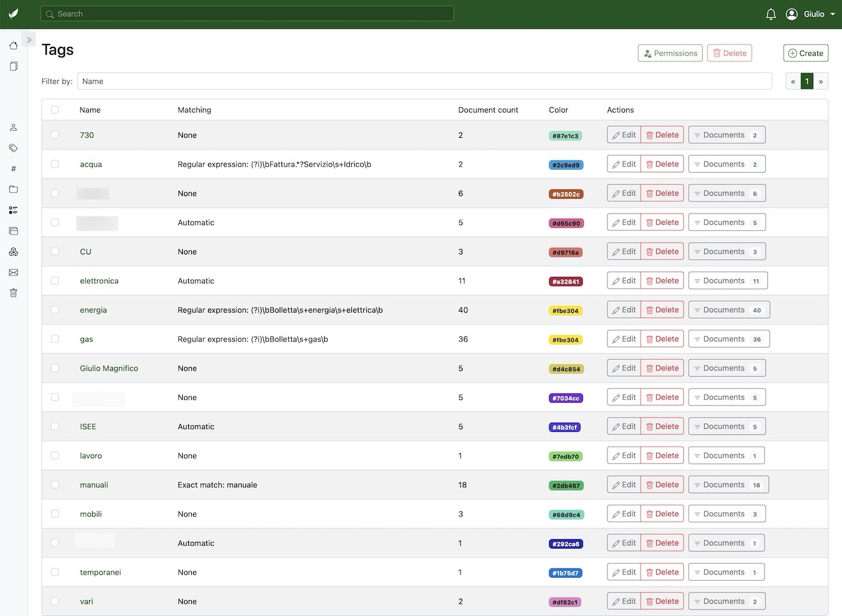Image resolution: width=842 pixels, height=616 pixels.
Task: Go to next page arrow
Action: pyautogui.click(x=821, y=81)
